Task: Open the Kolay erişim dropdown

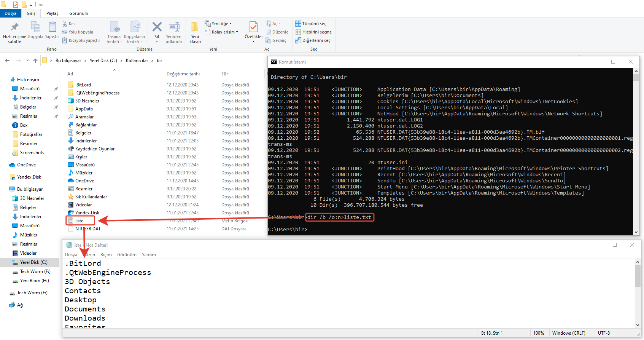Action: [222, 32]
